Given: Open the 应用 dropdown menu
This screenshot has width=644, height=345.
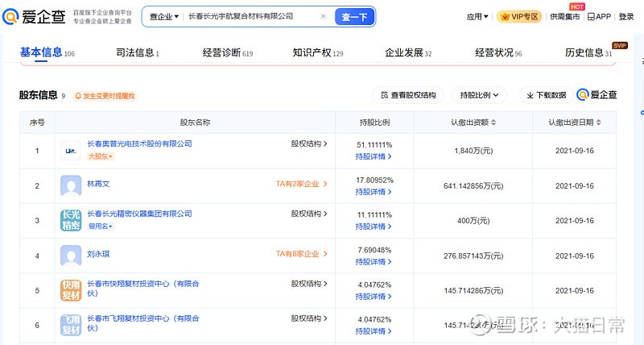Looking at the screenshot, I should click(477, 16).
